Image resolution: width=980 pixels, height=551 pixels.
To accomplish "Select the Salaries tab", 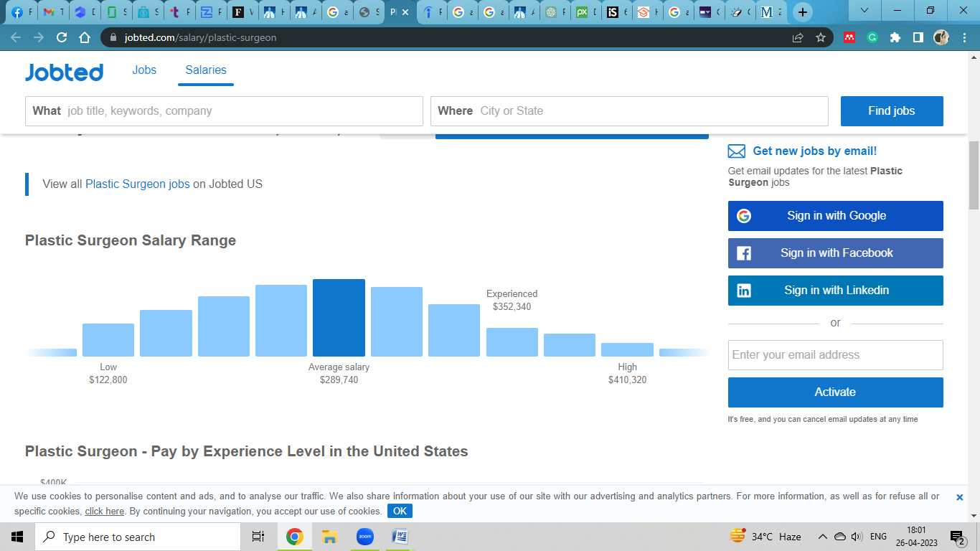I will (206, 70).
